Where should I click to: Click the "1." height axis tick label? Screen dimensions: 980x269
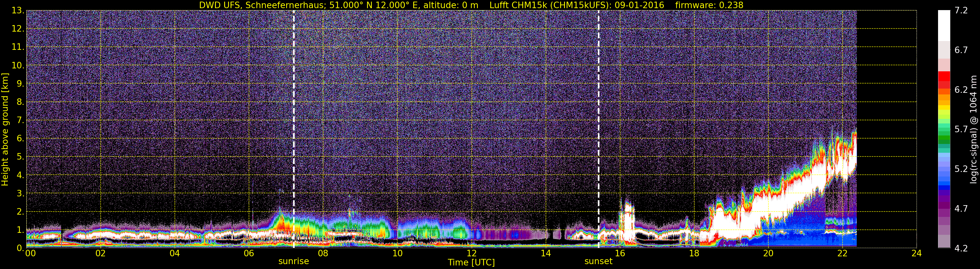(20, 230)
